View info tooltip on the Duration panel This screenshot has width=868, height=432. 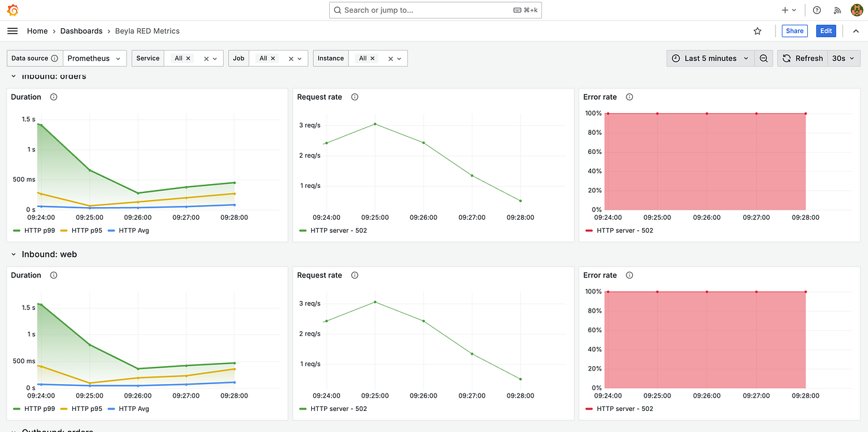point(54,96)
